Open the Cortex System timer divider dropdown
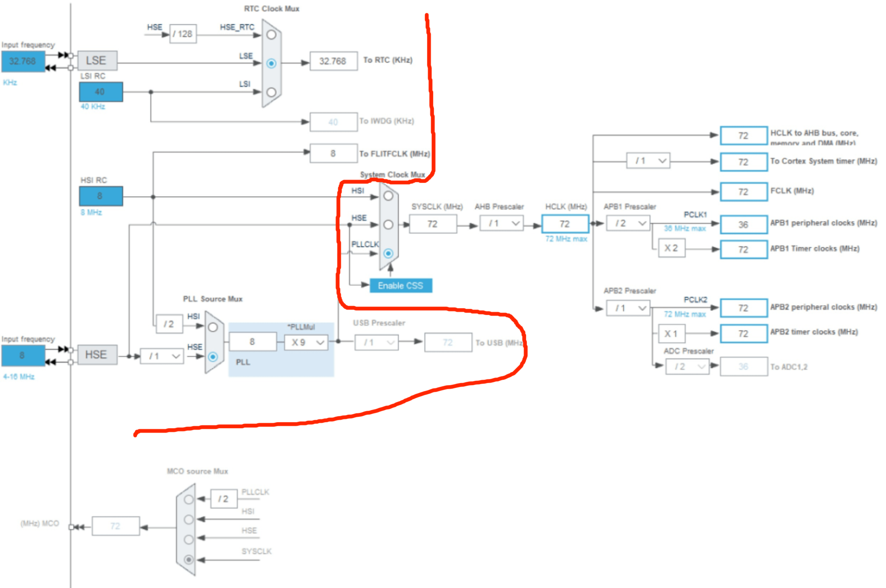 647,161
